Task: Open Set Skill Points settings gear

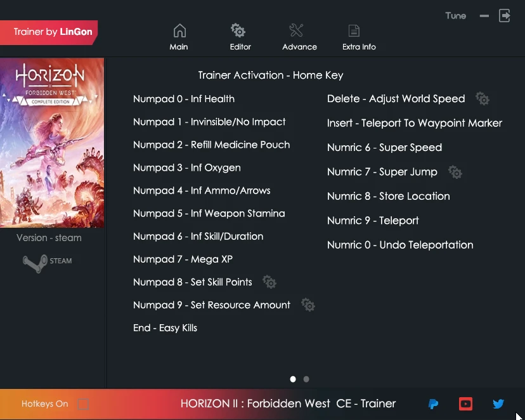Action: (x=269, y=282)
